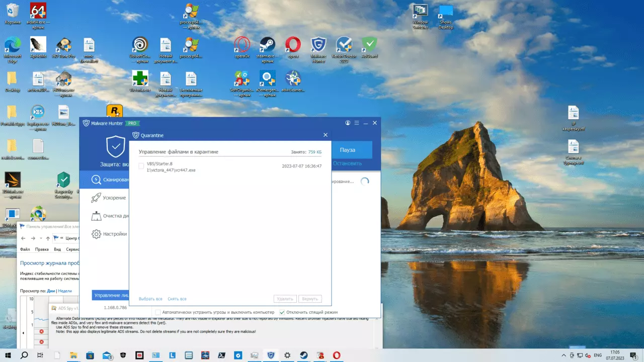Select the aida64.exe shortcut on desktop
Viewport: 644px width, 362px height.
point(39,15)
